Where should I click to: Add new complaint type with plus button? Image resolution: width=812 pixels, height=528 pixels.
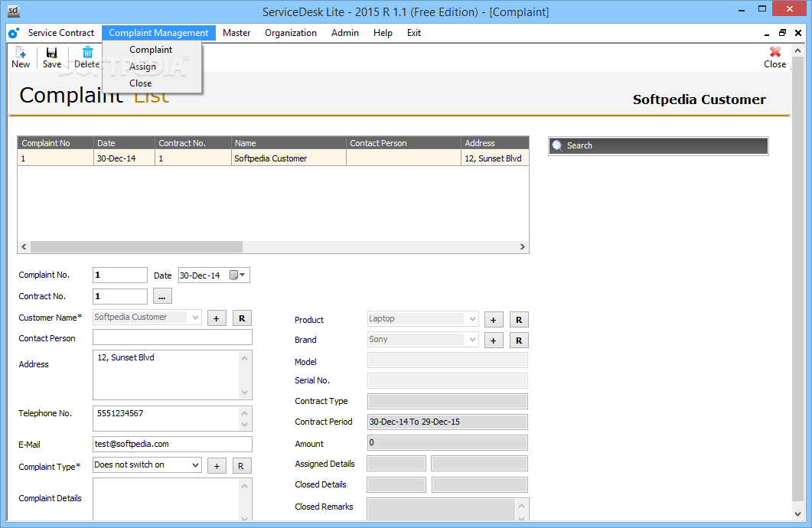coord(217,466)
